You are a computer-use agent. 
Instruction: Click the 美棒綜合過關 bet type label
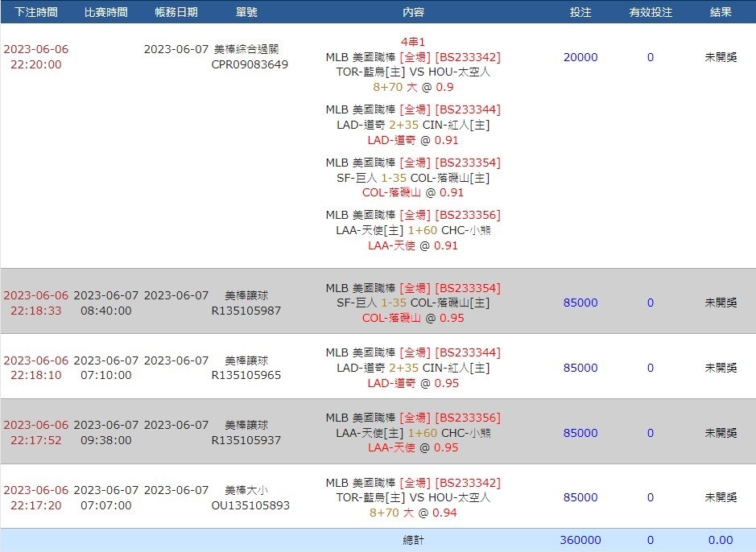pos(246,49)
